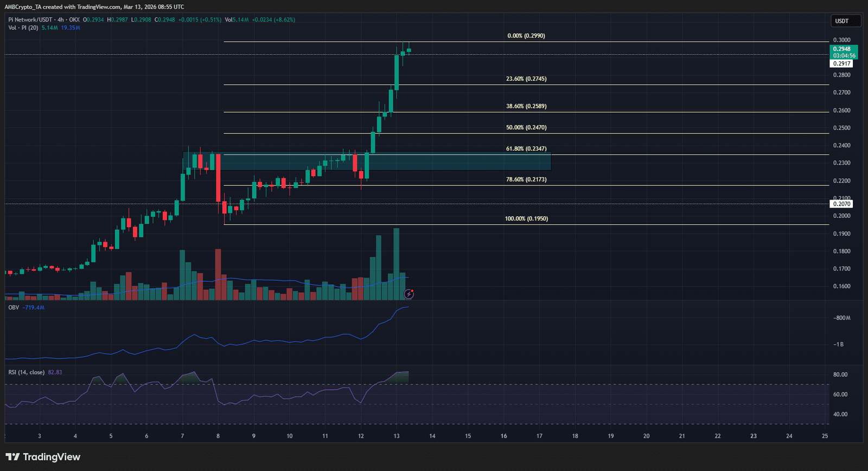The height and width of the screenshot is (471, 868).
Task: Open the USDT currency selector
Action: point(845,21)
